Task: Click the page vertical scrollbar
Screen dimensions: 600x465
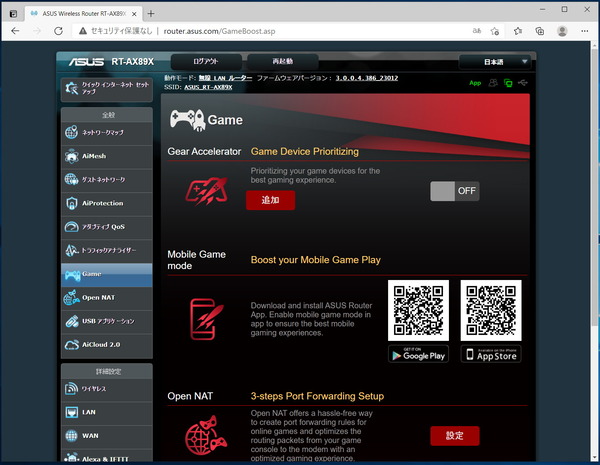Action: [595, 188]
